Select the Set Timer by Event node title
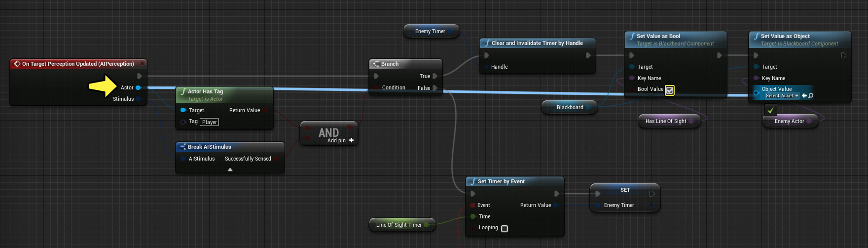868x248 pixels. click(x=501, y=181)
